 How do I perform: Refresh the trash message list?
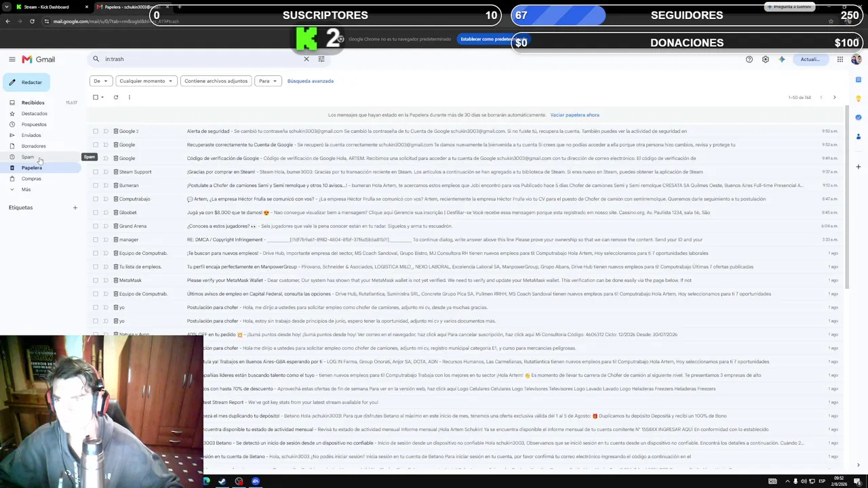pos(116,97)
